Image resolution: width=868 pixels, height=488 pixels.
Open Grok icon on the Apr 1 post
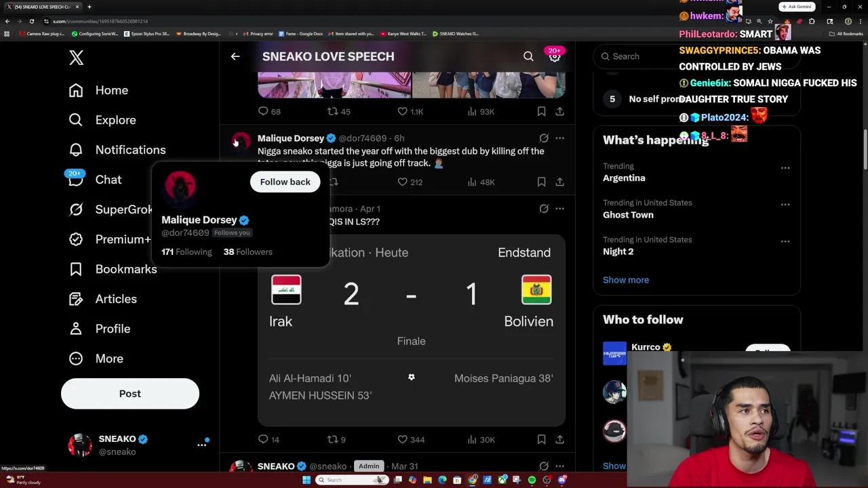point(544,209)
